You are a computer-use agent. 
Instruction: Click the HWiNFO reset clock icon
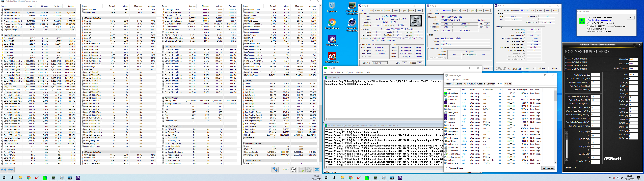tap(293, 169)
